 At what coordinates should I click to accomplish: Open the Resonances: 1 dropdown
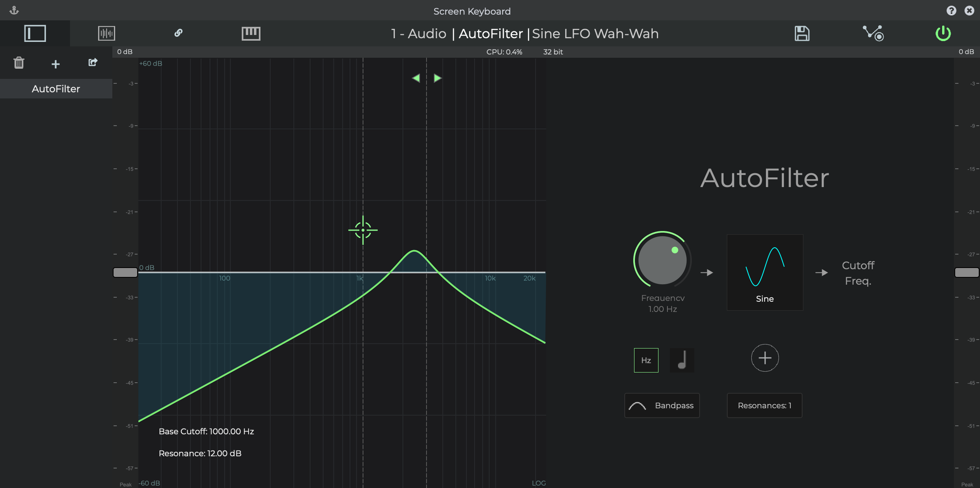coord(764,405)
